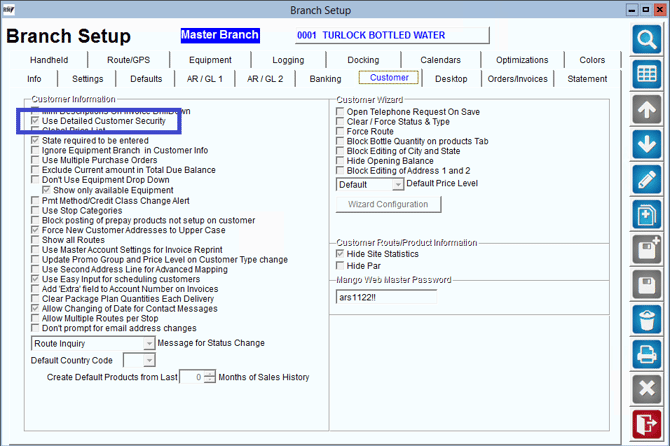Toggle Force New Customer Addresses to Upper Case
The image size is (670, 446).
pos(35,230)
